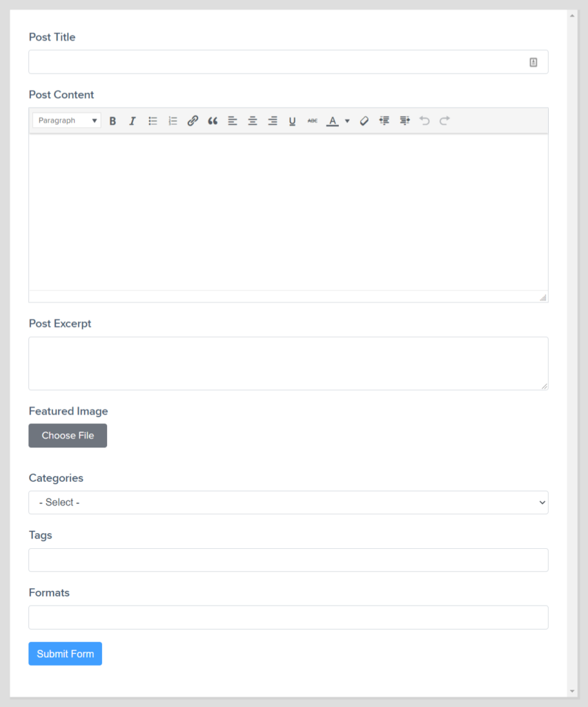Apply italic formatting
The height and width of the screenshot is (707, 588).
(x=133, y=121)
